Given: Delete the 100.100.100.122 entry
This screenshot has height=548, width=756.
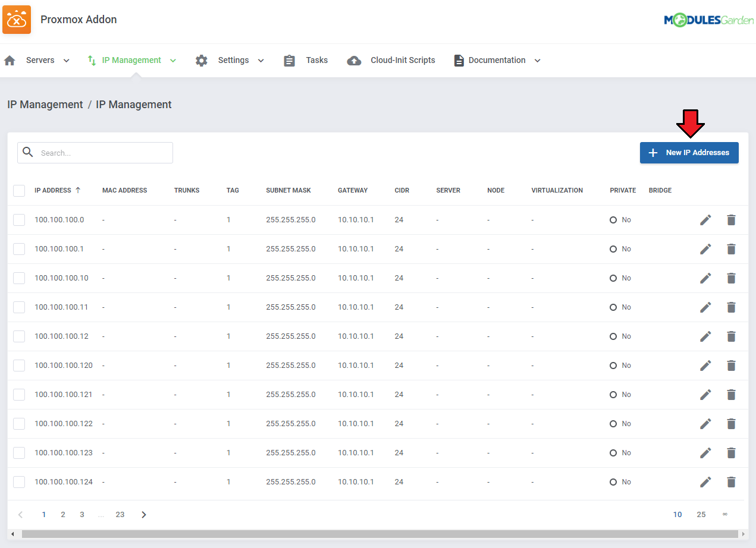Looking at the screenshot, I should click(731, 424).
